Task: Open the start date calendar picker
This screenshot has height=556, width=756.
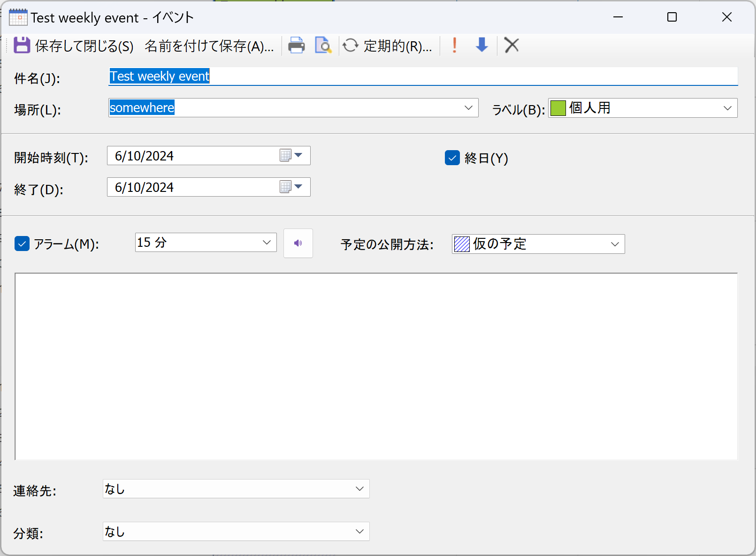Action: (292, 155)
